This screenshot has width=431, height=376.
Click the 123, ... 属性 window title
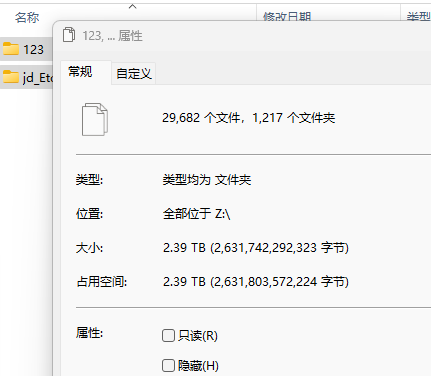point(113,36)
